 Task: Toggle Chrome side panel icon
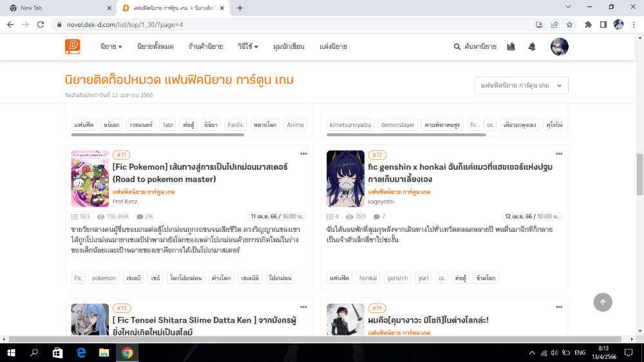[x=603, y=24]
